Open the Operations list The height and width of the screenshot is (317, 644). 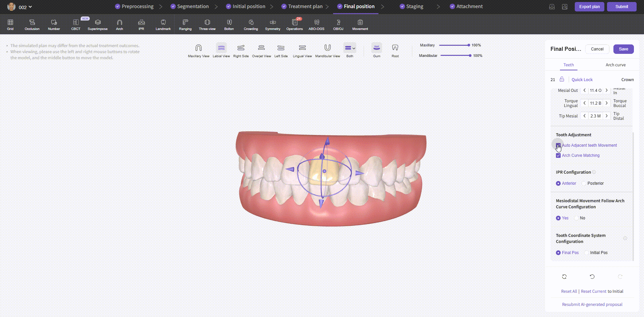(x=294, y=25)
